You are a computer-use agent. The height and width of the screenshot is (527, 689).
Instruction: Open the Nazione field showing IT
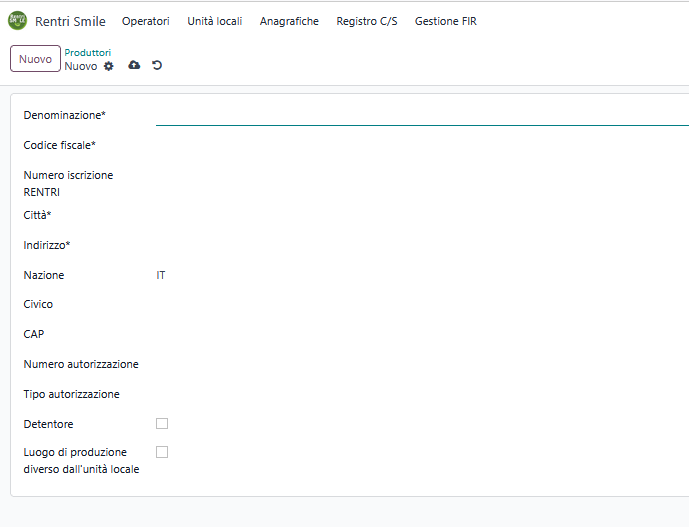pos(422,275)
